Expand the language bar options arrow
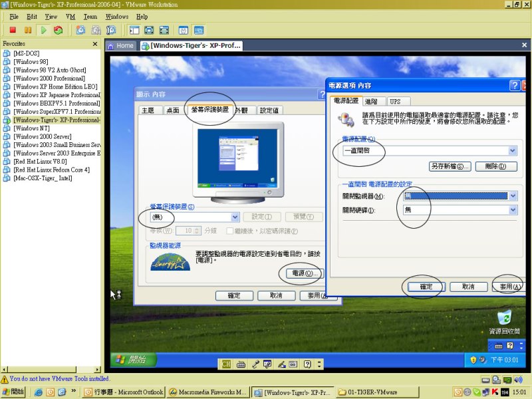 click(319, 364)
